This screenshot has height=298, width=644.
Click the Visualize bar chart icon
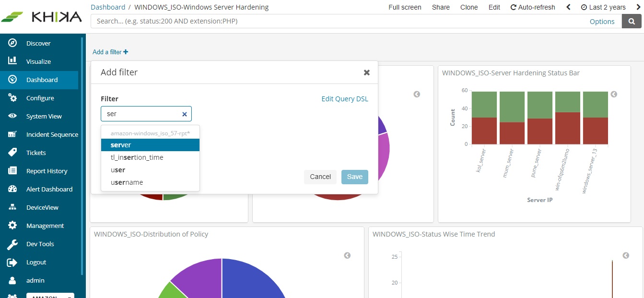coord(13,61)
